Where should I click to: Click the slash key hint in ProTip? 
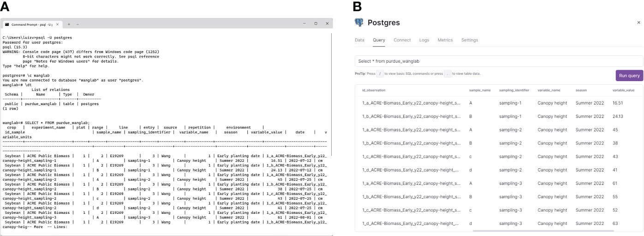380,73
